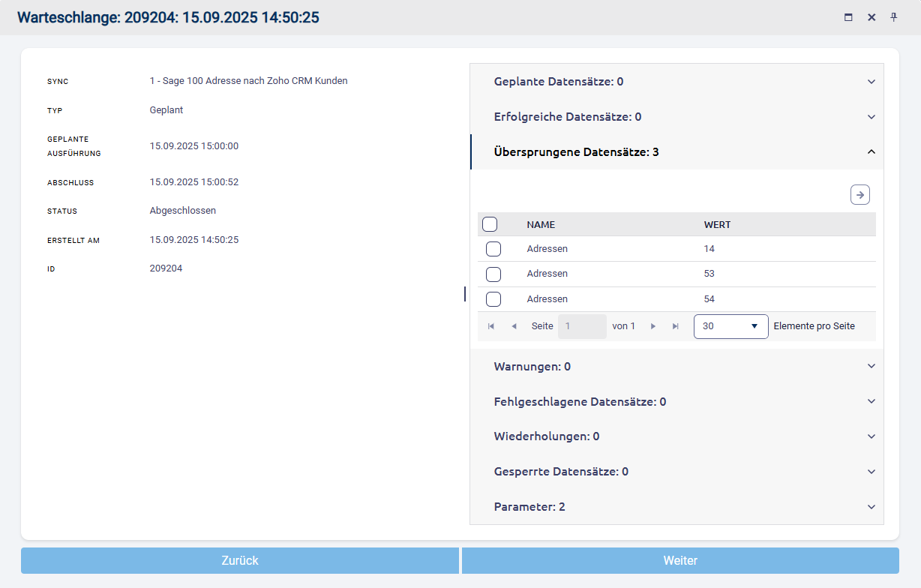Toggle the select-all checkbox in table header
Viewport: 921px width, 588px height.
pos(490,224)
